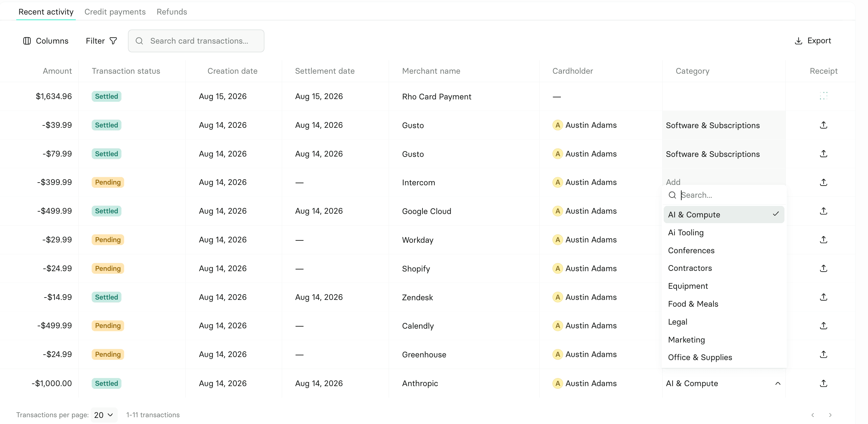This screenshot has height=424, width=868.
Task: Export the card transactions
Action: point(813,41)
